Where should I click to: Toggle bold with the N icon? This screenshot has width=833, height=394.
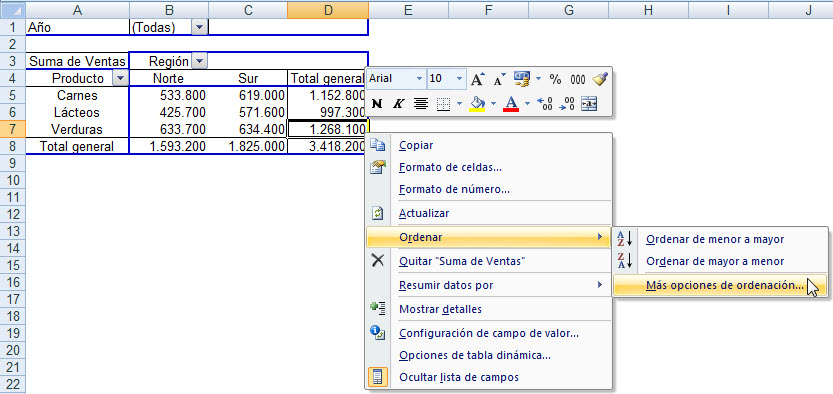pos(377,104)
